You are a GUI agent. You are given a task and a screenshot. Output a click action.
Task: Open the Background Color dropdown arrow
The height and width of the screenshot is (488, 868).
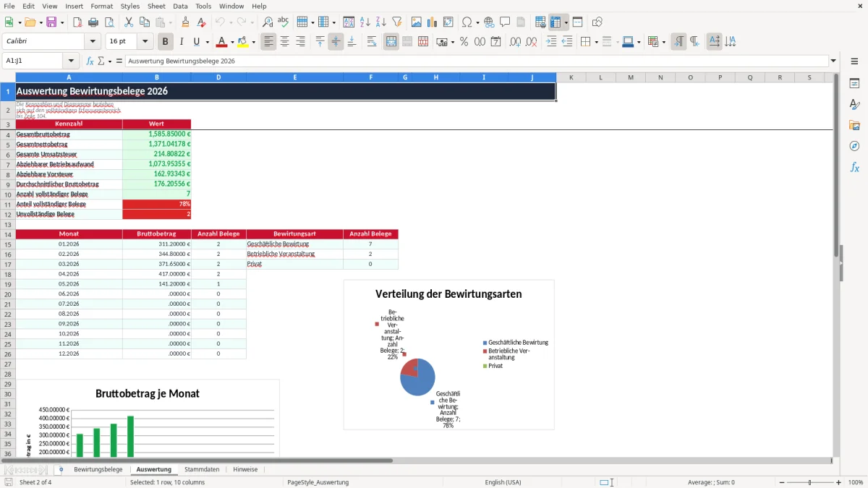point(253,42)
